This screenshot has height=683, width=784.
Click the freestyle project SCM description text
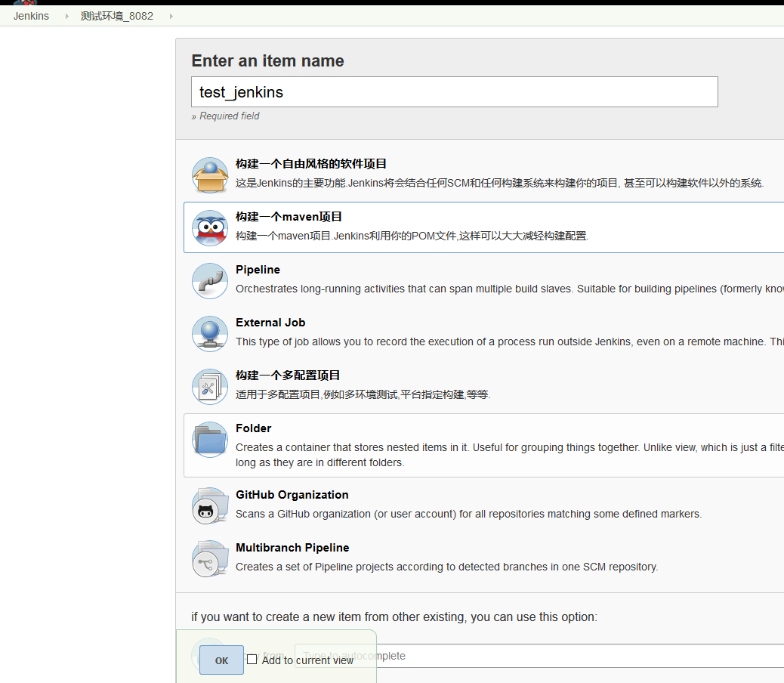499,183
